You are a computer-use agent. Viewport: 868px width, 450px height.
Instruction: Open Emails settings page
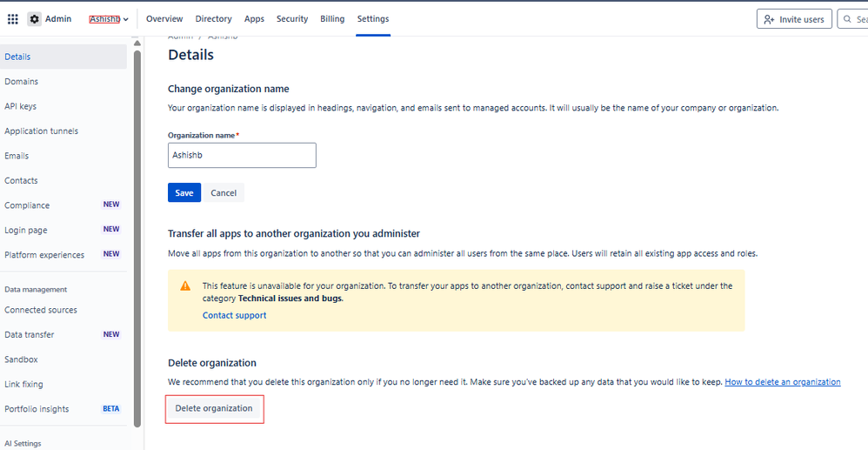pyautogui.click(x=63, y=156)
